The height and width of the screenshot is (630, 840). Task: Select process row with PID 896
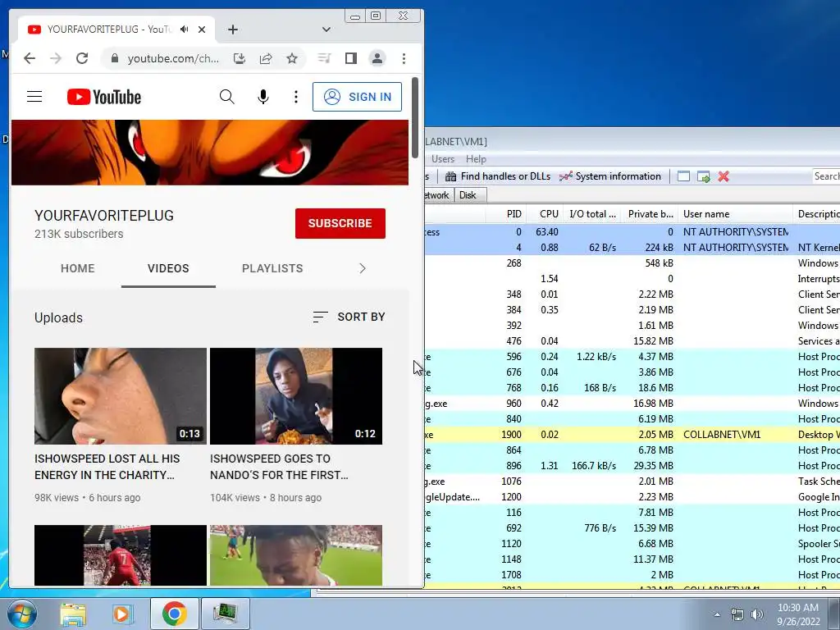(x=632, y=466)
